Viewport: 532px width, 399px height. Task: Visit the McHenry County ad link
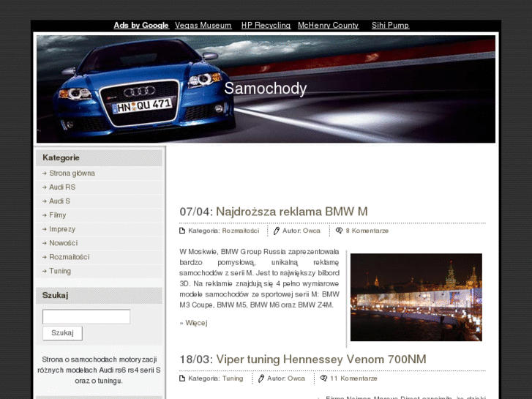click(x=328, y=26)
